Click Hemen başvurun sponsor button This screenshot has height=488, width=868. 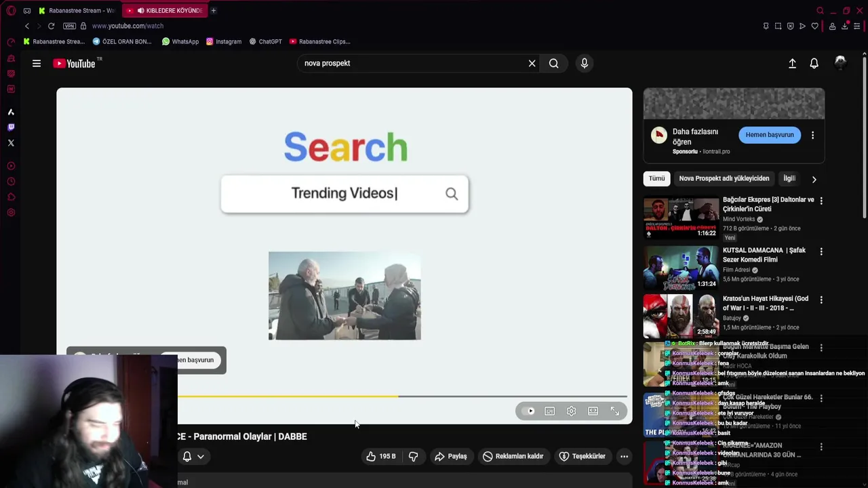click(x=770, y=135)
